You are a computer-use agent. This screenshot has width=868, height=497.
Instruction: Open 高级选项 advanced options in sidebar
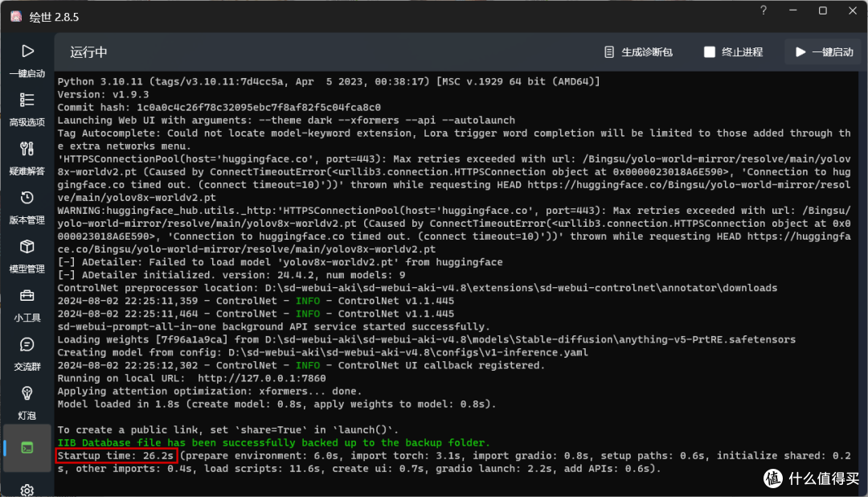coord(27,109)
